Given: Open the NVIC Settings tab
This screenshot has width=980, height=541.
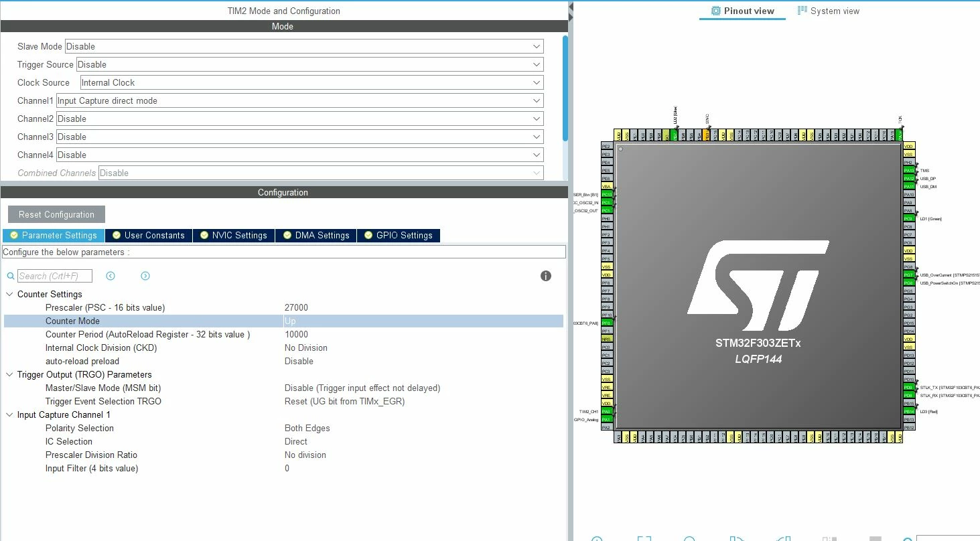Looking at the screenshot, I should pyautogui.click(x=234, y=235).
